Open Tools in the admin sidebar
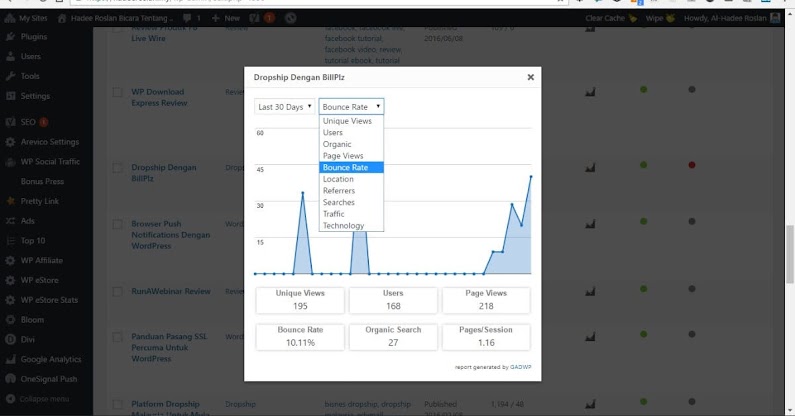The height and width of the screenshot is (416, 795). click(x=29, y=76)
